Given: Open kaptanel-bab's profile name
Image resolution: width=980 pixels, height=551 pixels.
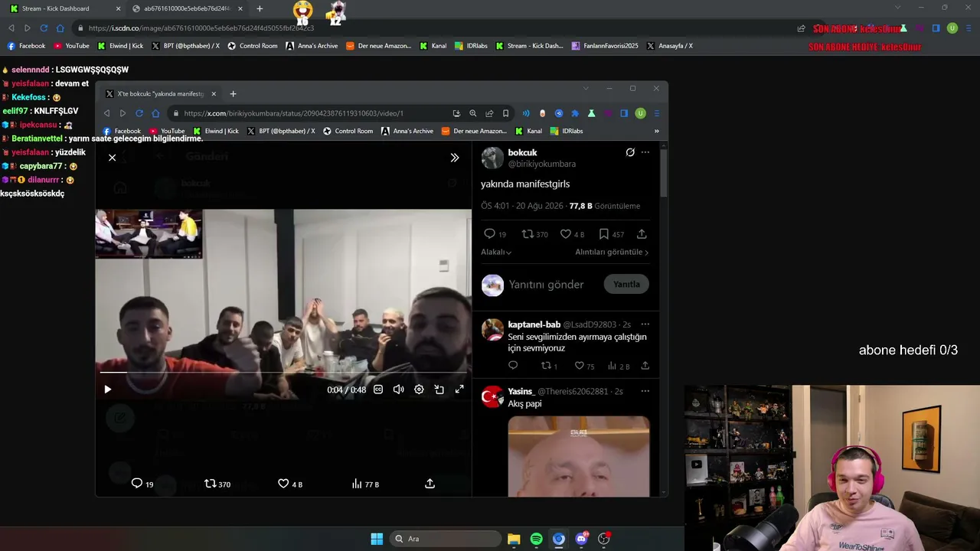Looking at the screenshot, I should click(x=534, y=324).
